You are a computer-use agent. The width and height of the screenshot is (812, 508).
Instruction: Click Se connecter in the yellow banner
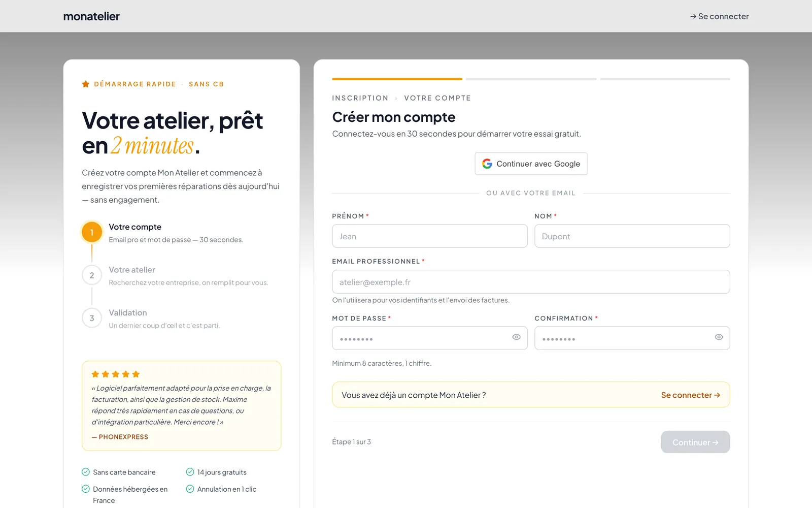click(691, 395)
